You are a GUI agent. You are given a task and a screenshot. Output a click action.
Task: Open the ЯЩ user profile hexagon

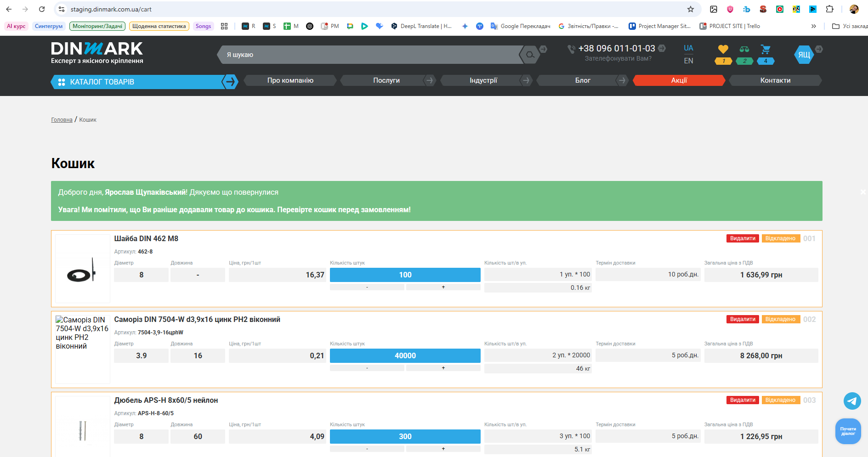point(804,55)
